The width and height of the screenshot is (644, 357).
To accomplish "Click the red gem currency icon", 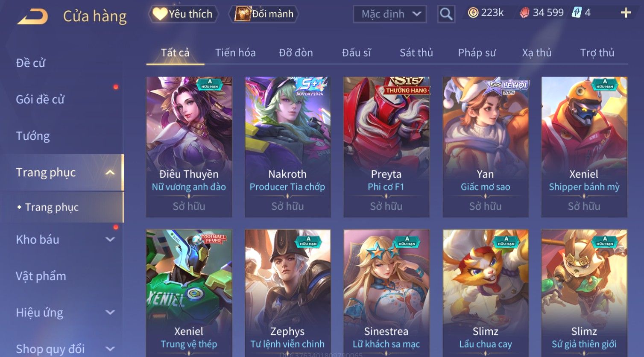I will [524, 13].
